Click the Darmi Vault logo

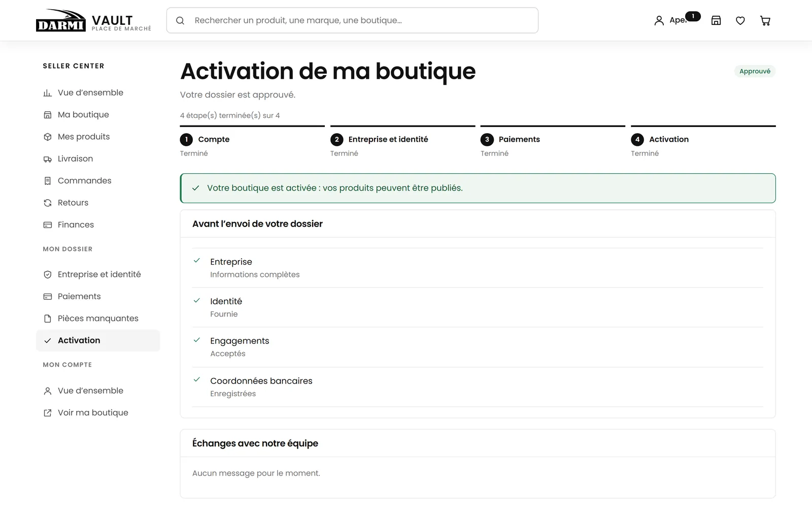(x=93, y=20)
